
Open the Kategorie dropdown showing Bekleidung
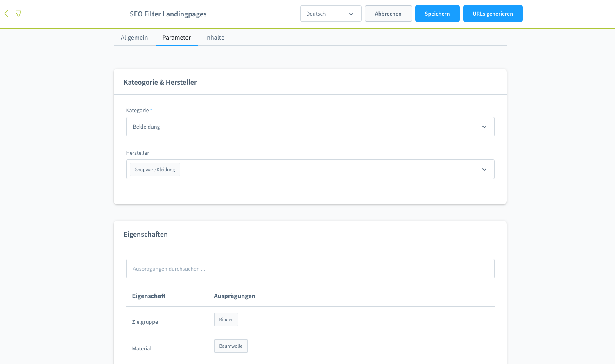(310, 127)
